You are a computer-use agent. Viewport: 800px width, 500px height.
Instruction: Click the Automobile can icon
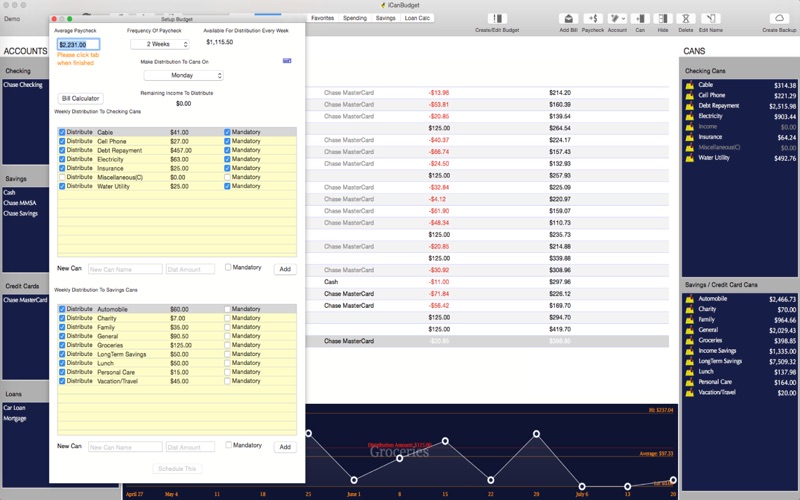click(x=690, y=299)
